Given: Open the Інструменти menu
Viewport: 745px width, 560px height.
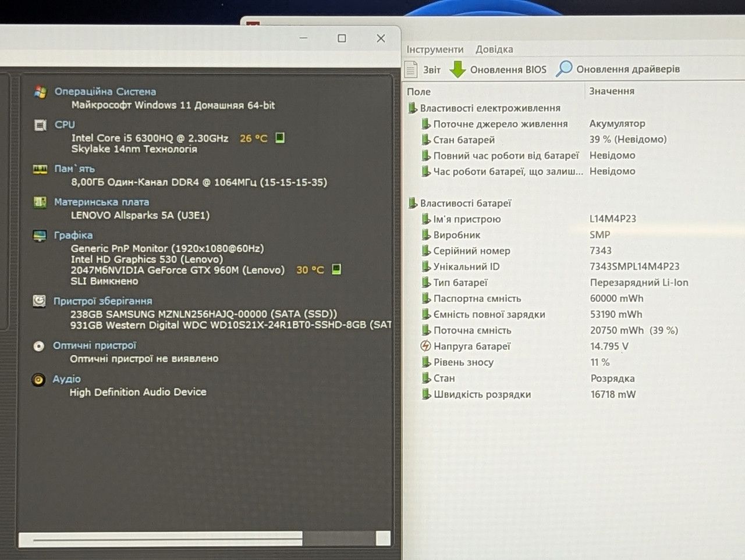Looking at the screenshot, I should click(435, 49).
